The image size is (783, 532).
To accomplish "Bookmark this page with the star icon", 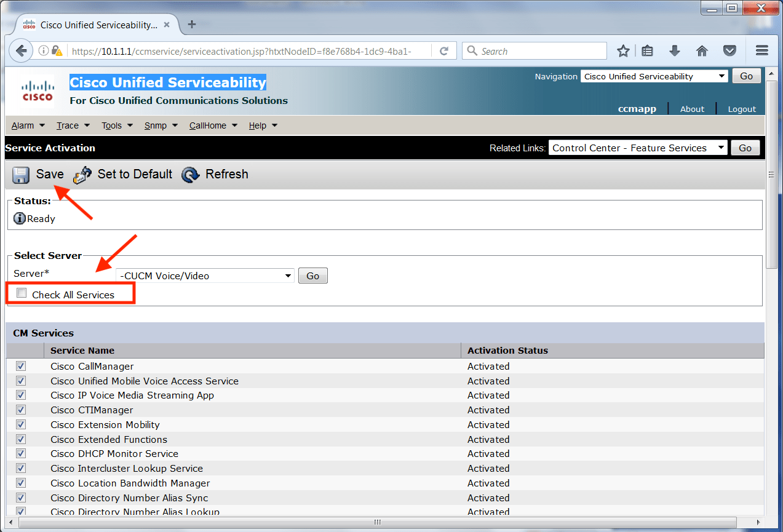I will tap(623, 51).
